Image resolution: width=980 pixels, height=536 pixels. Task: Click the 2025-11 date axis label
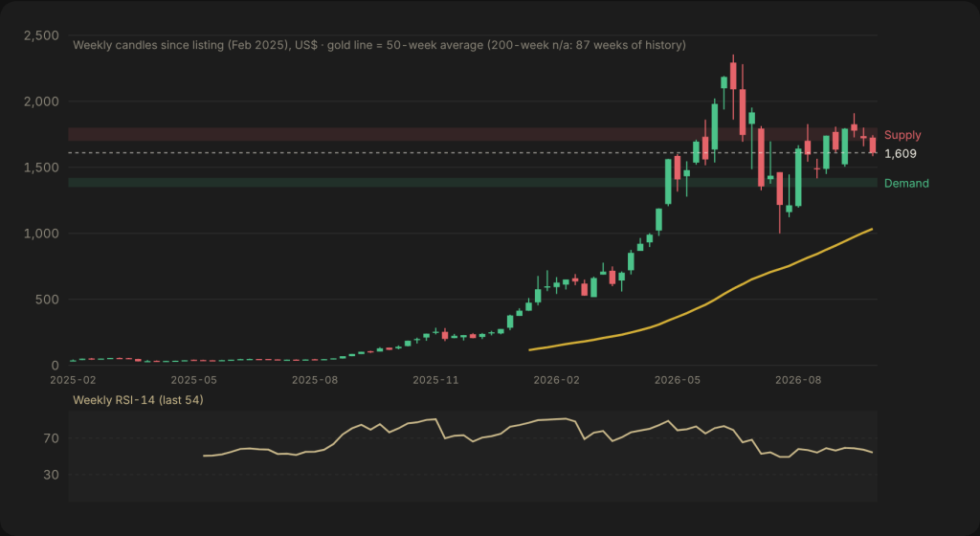click(x=435, y=380)
